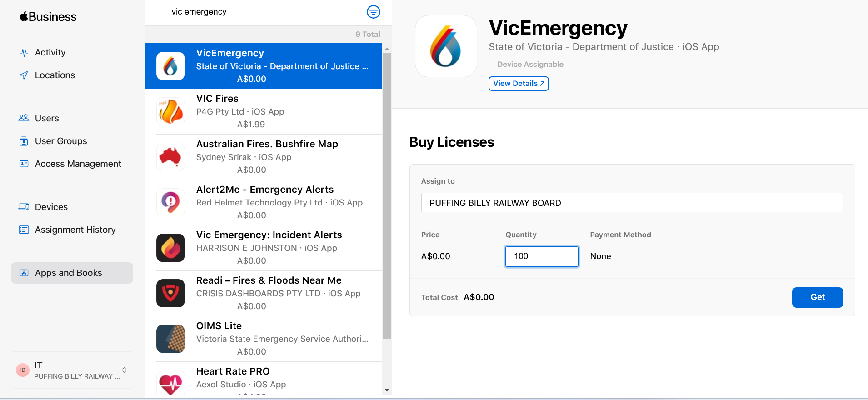Click the Devices icon in sidebar
868x400 pixels.
pos(24,206)
